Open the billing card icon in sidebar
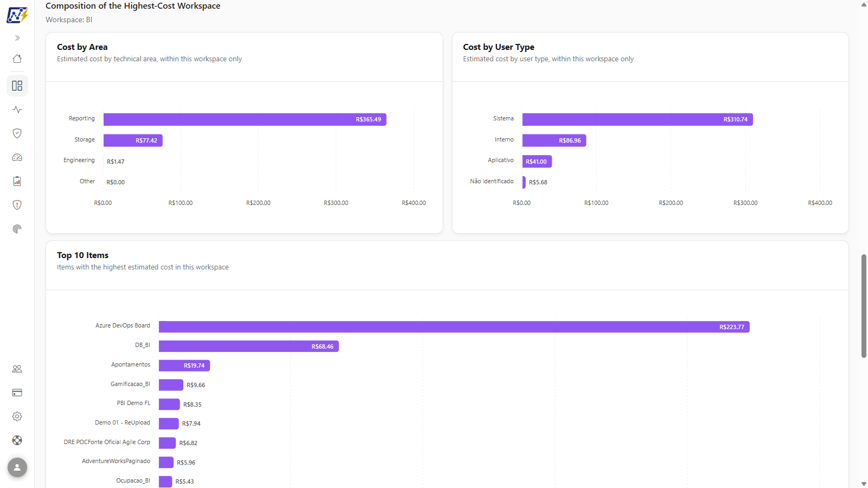This screenshot has width=868, height=488. pos(17,393)
